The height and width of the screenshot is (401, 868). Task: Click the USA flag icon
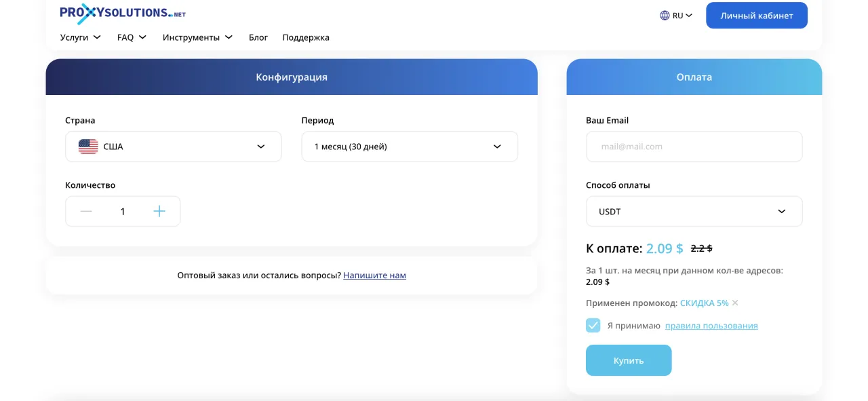[88, 147]
